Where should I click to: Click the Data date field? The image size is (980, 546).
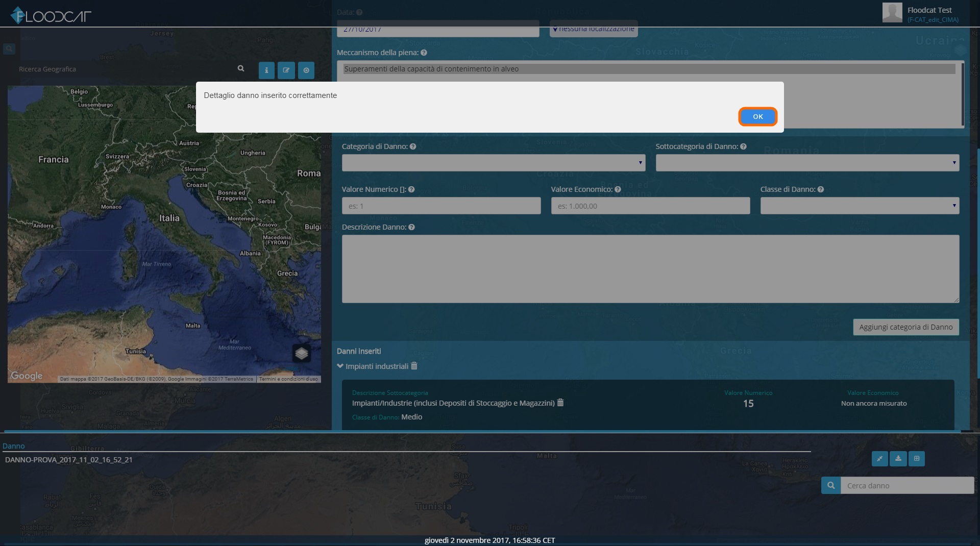point(438,29)
